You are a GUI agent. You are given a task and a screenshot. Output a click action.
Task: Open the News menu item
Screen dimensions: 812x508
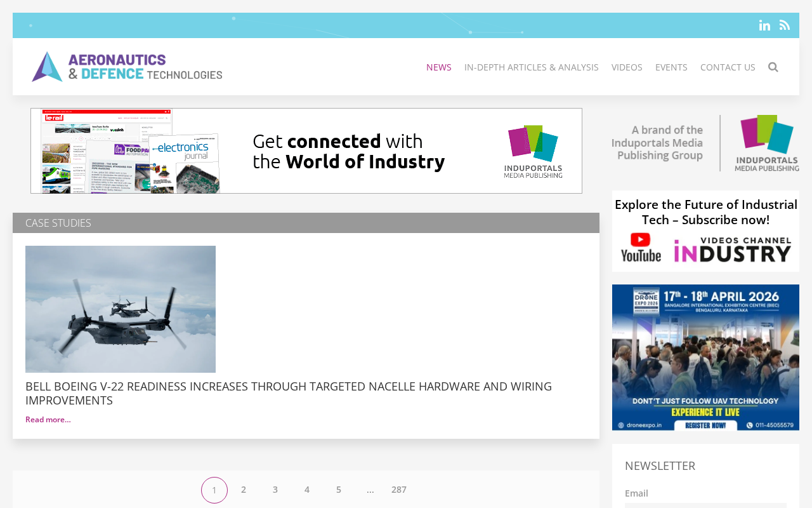click(x=438, y=67)
